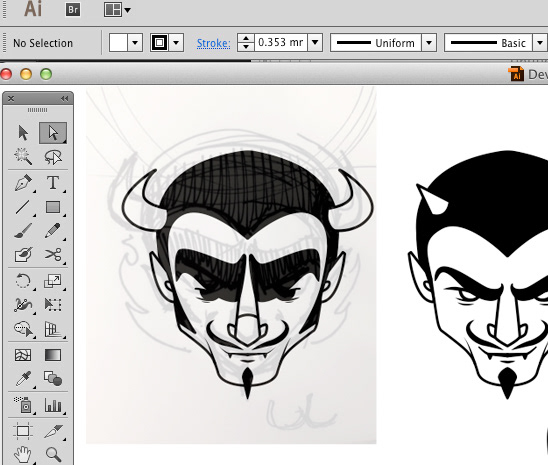Collapse the tools panel with double arrows
The image size is (548, 465).
(64, 99)
